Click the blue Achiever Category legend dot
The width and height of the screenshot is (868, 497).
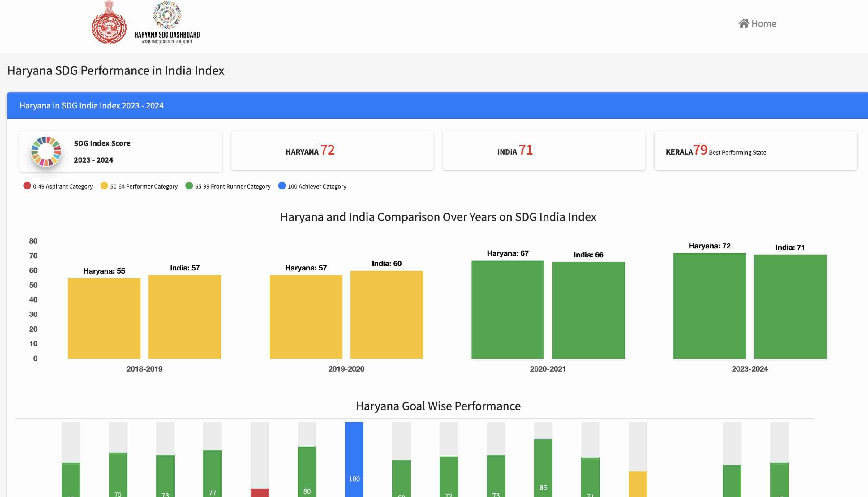pos(282,186)
